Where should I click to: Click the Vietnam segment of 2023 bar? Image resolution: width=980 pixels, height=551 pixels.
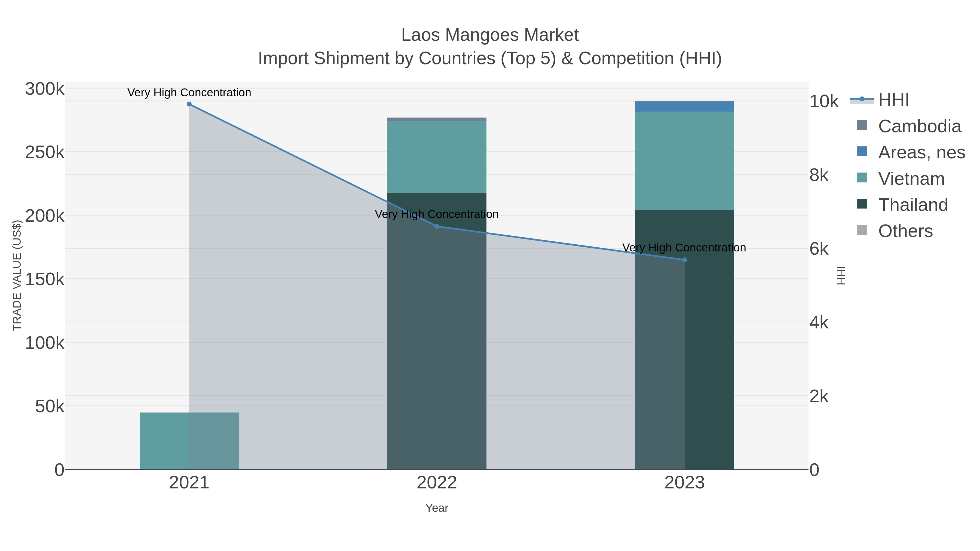point(684,161)
